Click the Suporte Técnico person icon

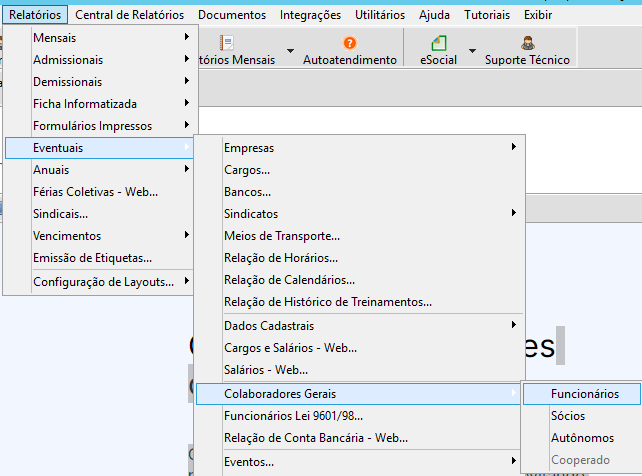528,43
